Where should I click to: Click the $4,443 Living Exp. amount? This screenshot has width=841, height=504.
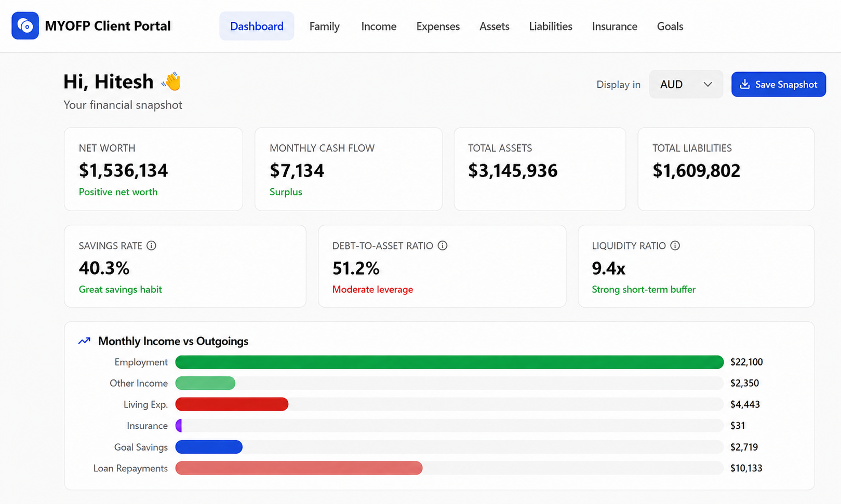(745, 404)
